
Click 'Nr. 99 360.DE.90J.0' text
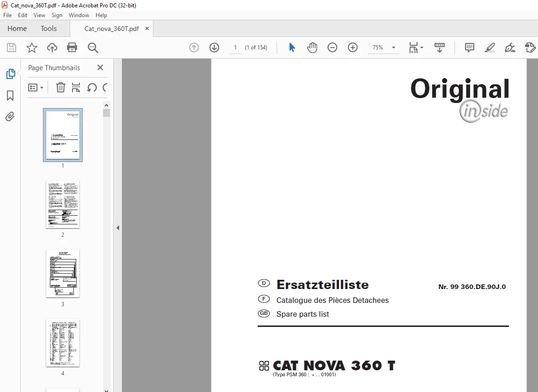click(x=472, y=287)
